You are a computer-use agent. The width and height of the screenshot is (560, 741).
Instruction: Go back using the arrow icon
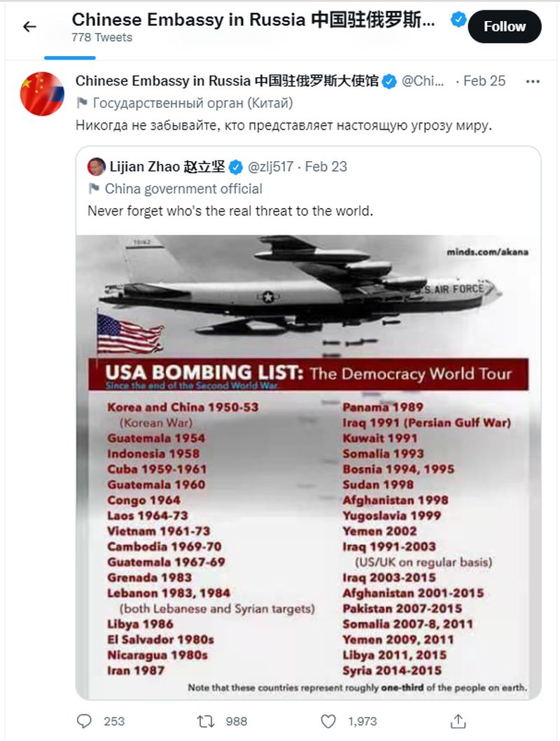29,27
